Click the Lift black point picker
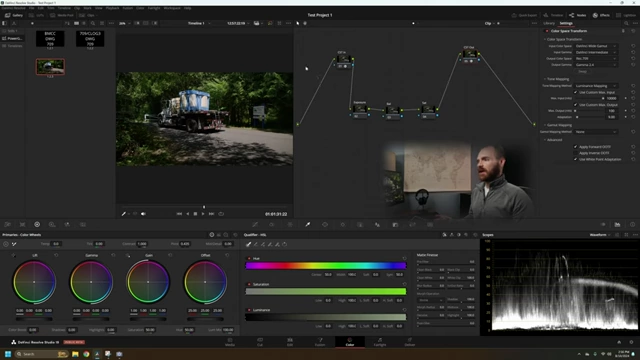The width and height of the screenshot is (640, 360). [x=13, y=256]
